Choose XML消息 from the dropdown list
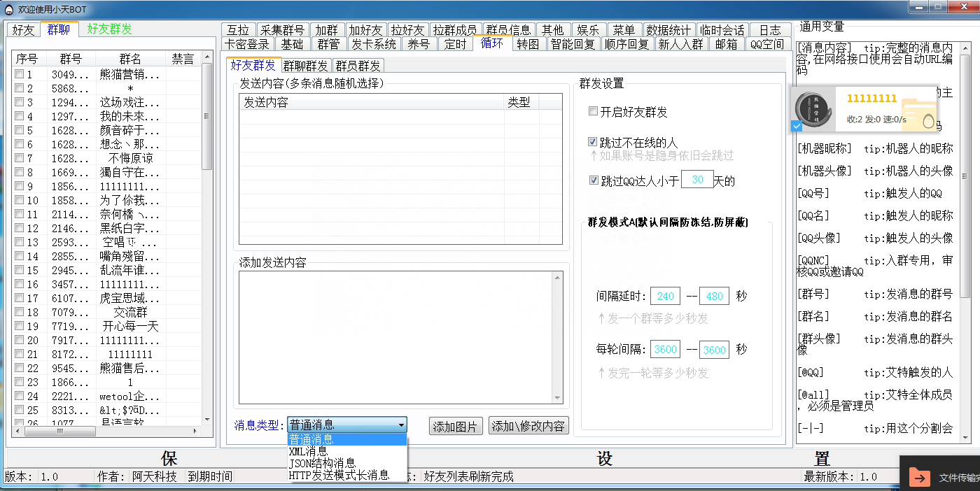Image resolution: width=980 pixels, height=491 pixels. (308, 452)
